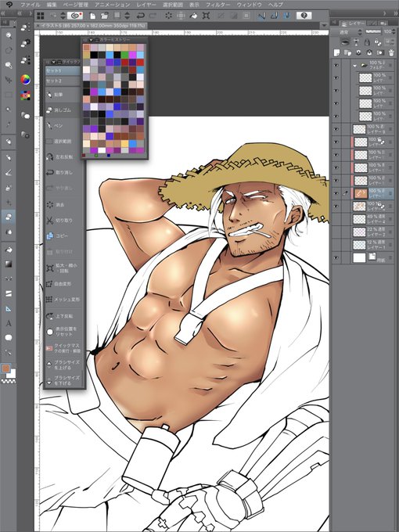Screen dimensions: 399x532
Task: Click ブラシサイズを上げる in Quick Access
Action: [64, 365]
